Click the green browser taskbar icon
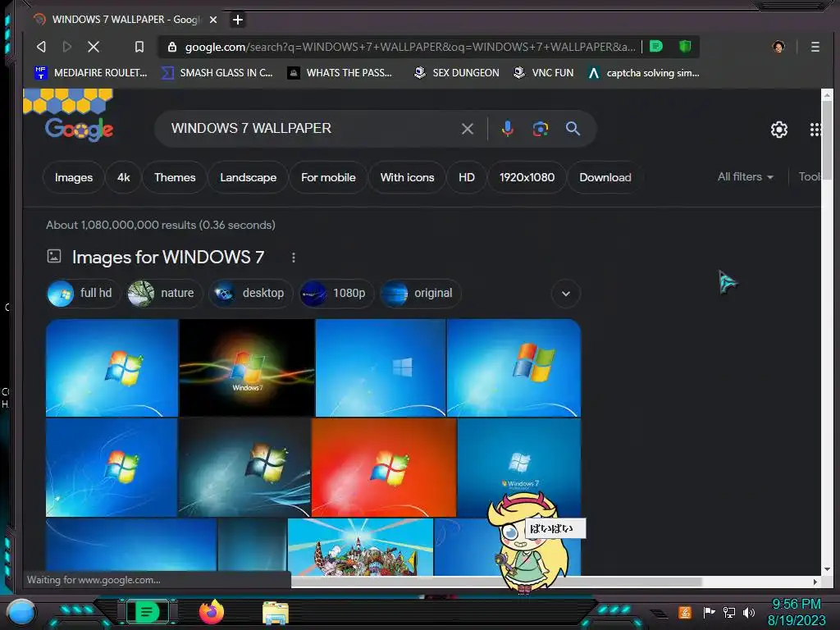840x630 pixels. tap(147, 612)
